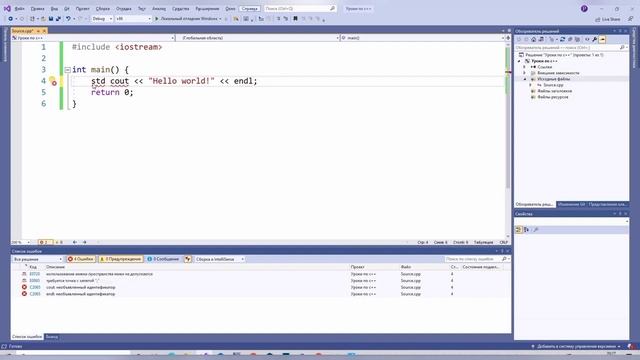Viewport: 640px width, 360px height.
Task: Open the Правка menu
Action: [x=37, y=9]
